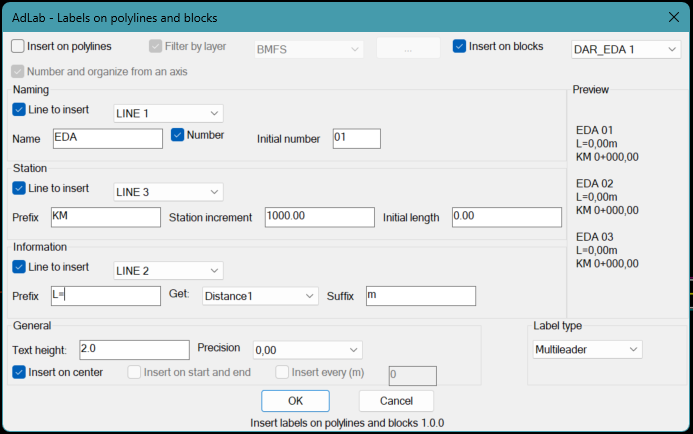Click the Text height input field

coord(133,349)
